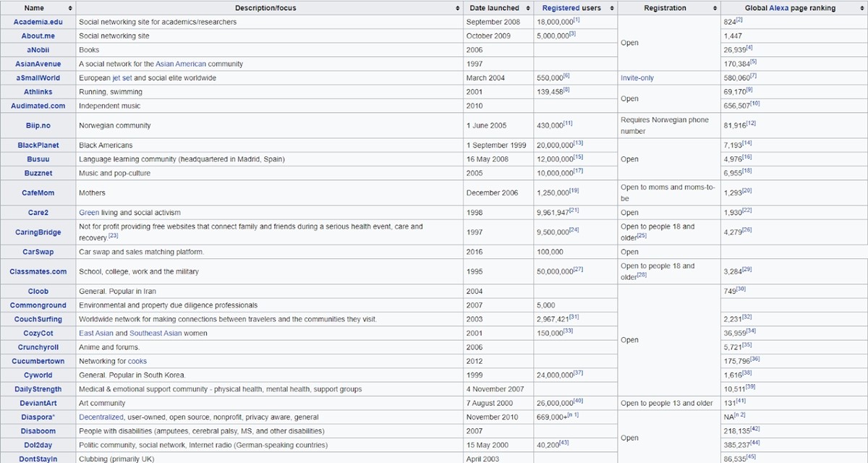
Task: Sort table by Name column arrows
Action: [70, 8]
